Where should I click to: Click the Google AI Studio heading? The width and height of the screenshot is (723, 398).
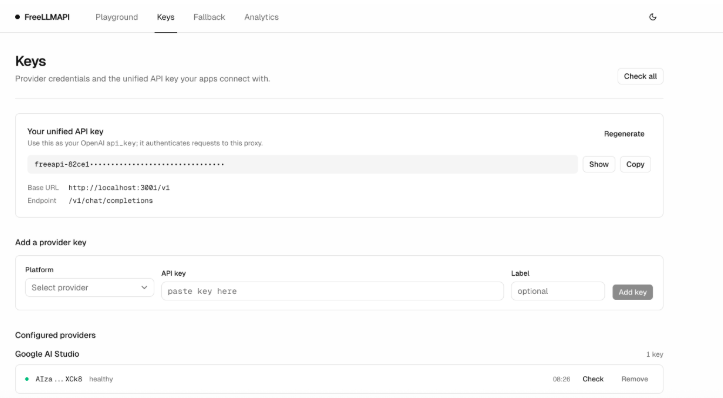coord(47,354)
